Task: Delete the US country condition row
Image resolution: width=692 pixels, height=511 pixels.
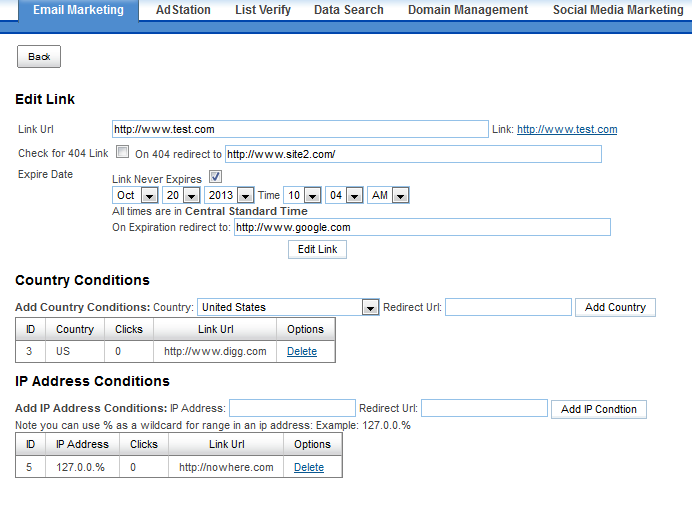Action: point(302,351)
